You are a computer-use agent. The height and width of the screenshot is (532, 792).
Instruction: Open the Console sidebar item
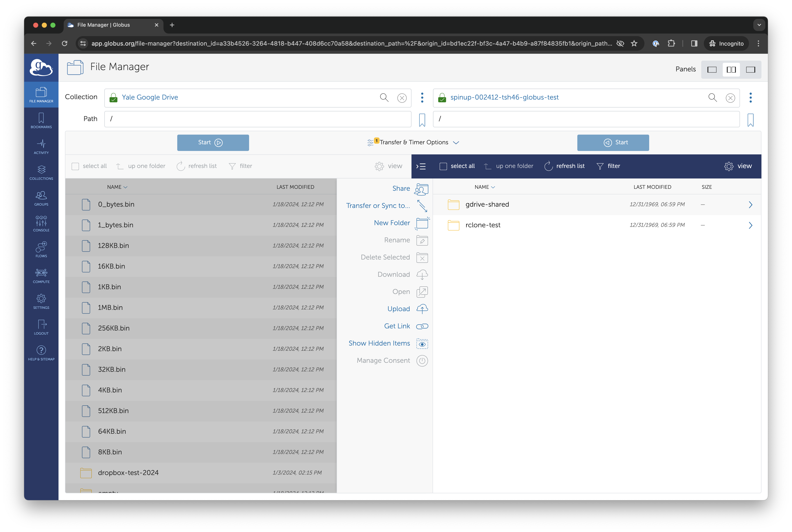41,224
